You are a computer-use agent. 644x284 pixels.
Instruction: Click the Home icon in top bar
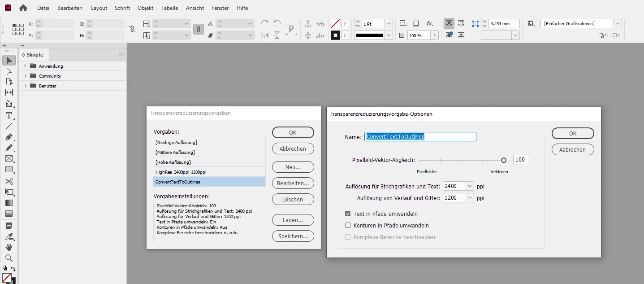click(x=23, y=8)
